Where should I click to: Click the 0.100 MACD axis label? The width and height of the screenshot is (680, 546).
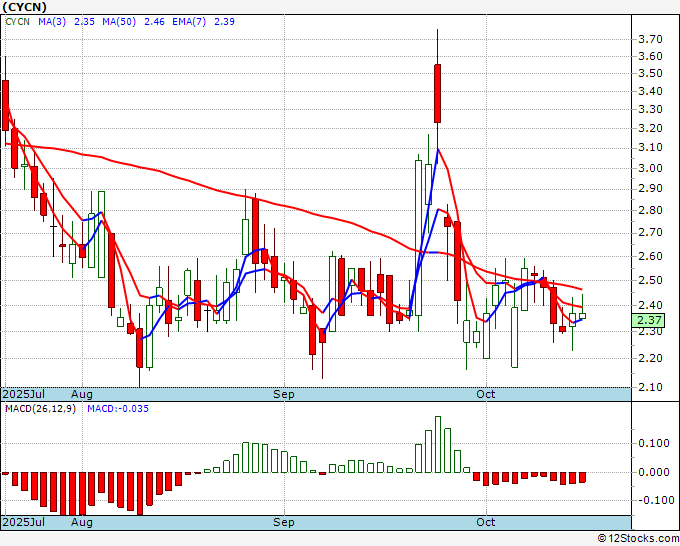(654, 443)
